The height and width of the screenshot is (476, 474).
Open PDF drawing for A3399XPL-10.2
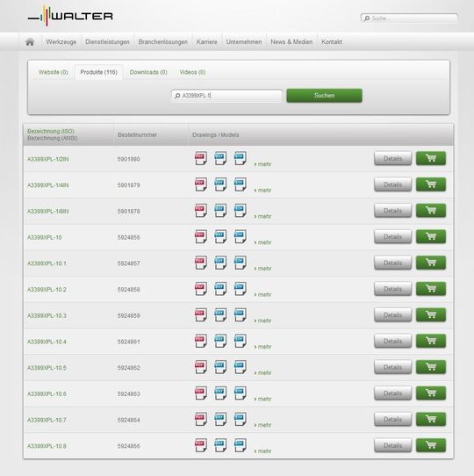(201, 289)
